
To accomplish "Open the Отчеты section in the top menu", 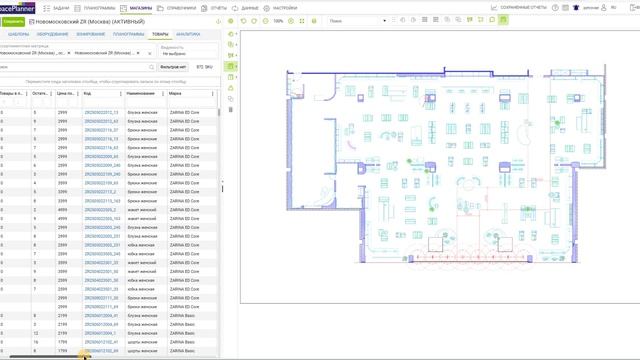I will [214, 8].
